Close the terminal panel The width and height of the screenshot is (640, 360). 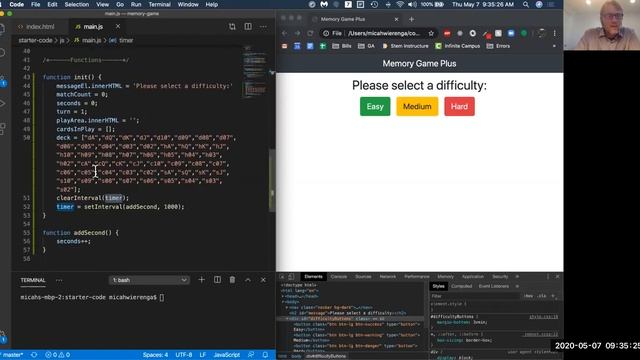coord(263,280)
